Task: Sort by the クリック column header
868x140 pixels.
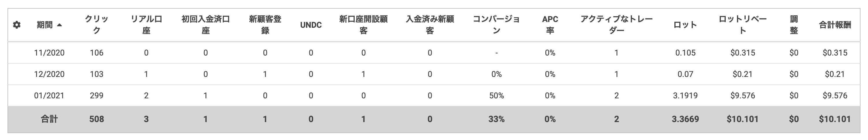Action: pyautogui.click(x=97, y=25)
